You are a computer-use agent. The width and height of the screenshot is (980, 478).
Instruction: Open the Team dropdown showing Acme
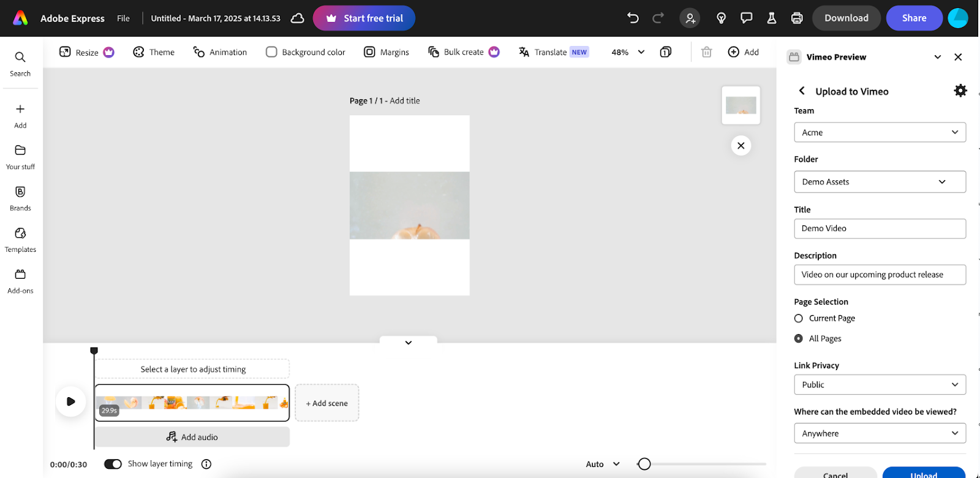pos(880,132)
